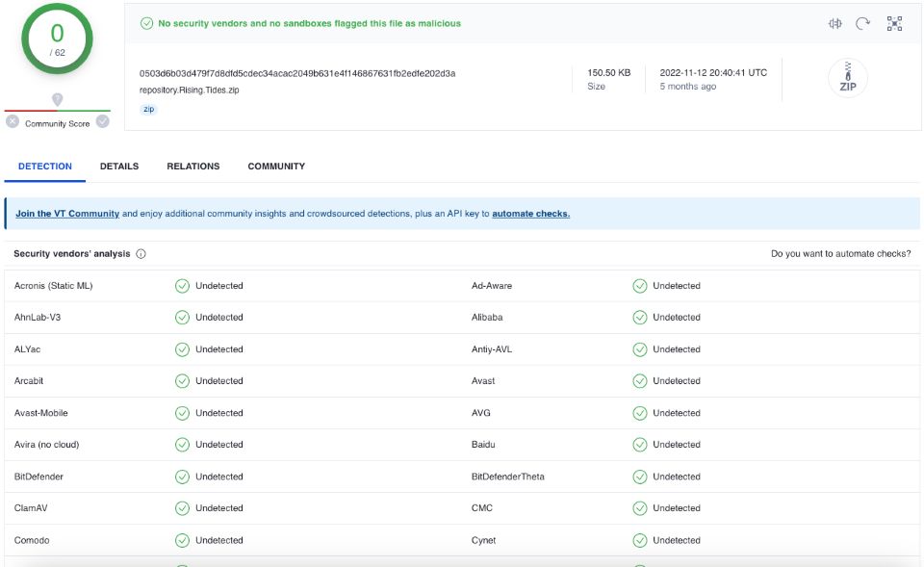The width and height of the screenshot is (924, 567).
Task: Click the check icon for ALYac
Action: (182, 349)
